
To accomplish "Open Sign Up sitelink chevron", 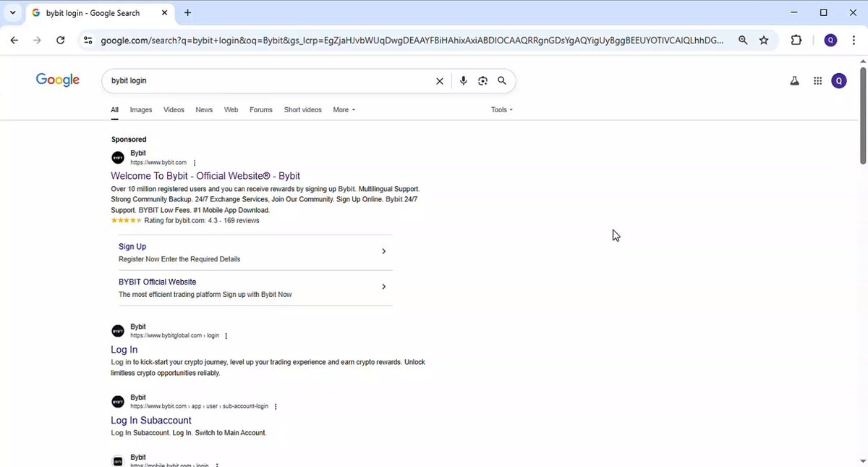I will point(383,251).
